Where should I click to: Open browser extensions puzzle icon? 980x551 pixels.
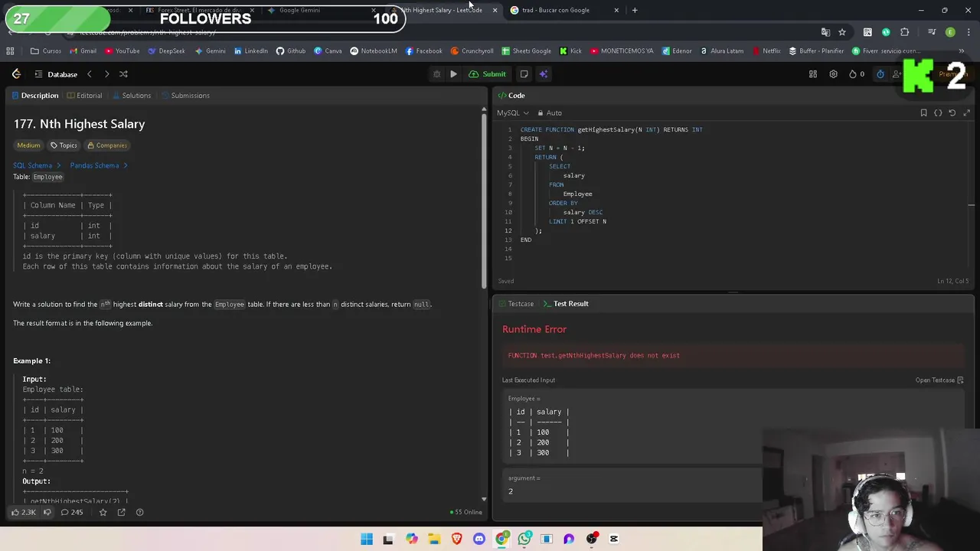(905, 32)
